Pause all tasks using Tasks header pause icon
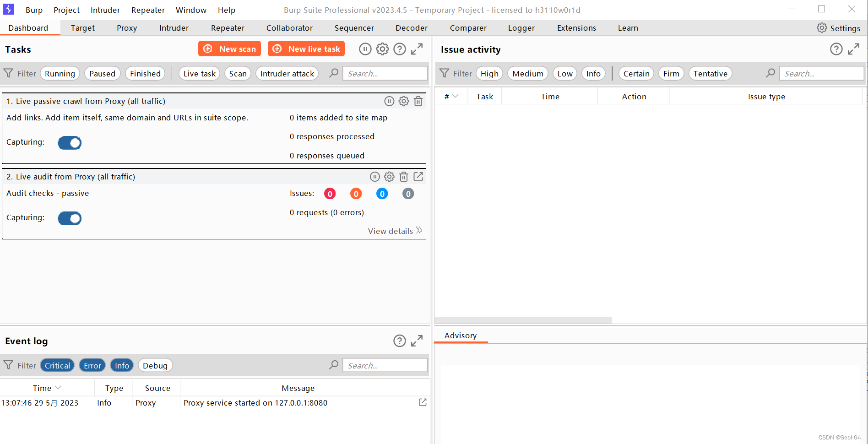The width and height of the screenshot is (868, 444). pyautogui.click(x=365, y=49)
